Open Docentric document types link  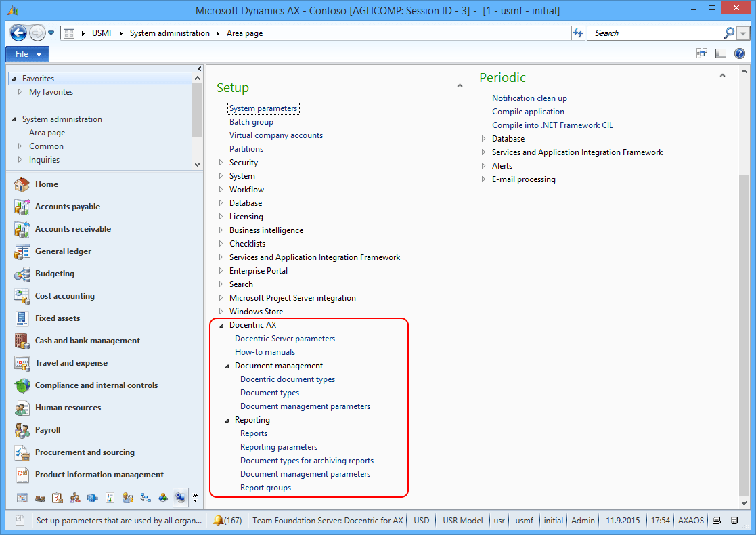pyautogui.click(x=288, y=379)
